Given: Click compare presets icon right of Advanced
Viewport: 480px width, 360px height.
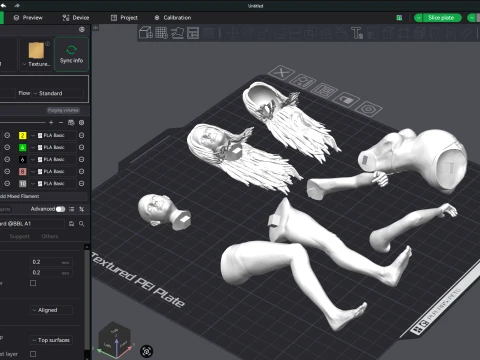Looking at the screenshot, I should click(x=82, y=209).
